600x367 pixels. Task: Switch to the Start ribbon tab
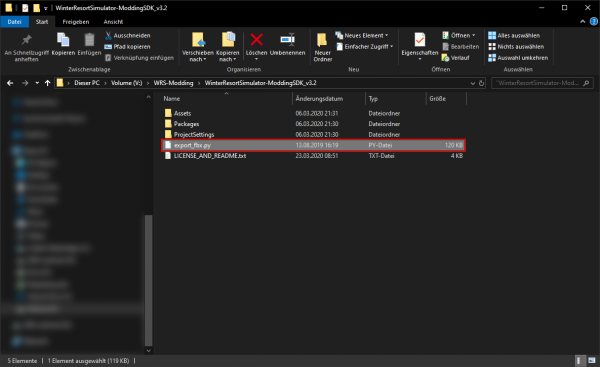(x=42, y=22)
